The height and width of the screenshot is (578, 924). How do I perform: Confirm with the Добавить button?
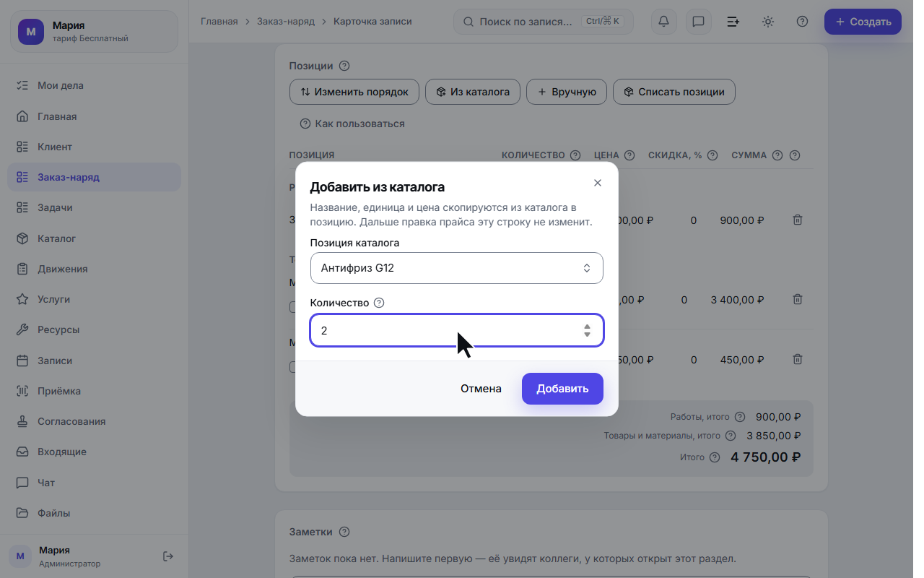[x=562, y=389]
